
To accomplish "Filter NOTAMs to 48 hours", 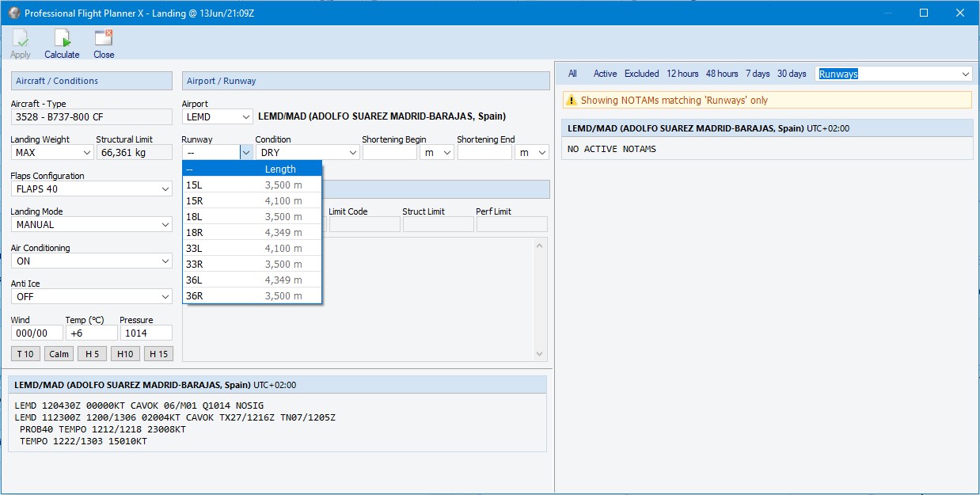I will (x=722, y=74).
